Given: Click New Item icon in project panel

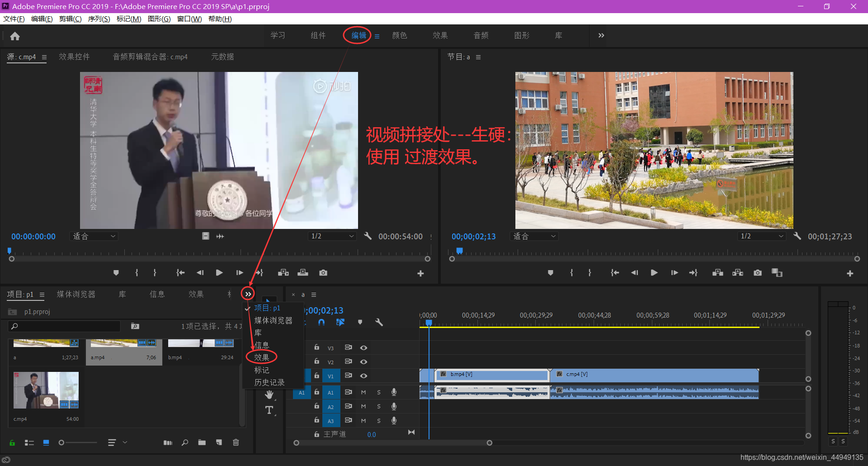Looking at the screenshot, I should (x=219, y=442).
